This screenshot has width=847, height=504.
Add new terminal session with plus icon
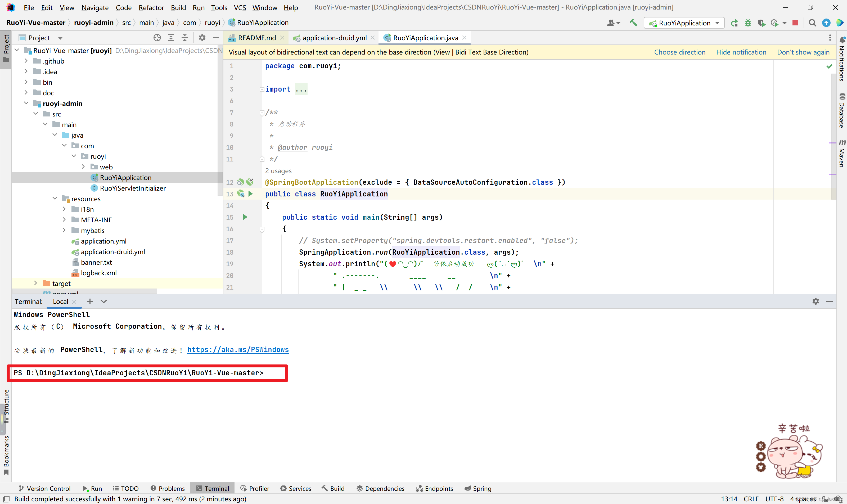90,301
